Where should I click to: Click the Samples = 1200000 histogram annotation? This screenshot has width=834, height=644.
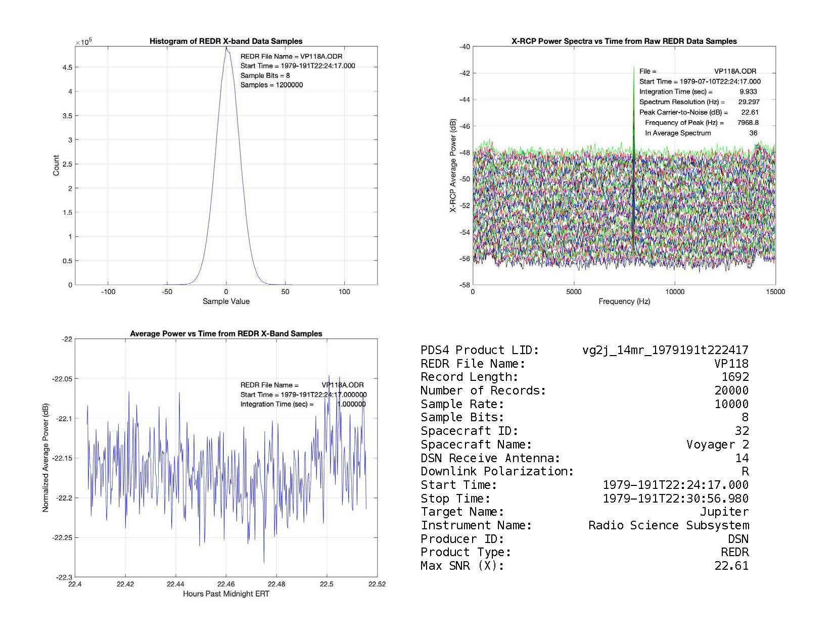271,85
